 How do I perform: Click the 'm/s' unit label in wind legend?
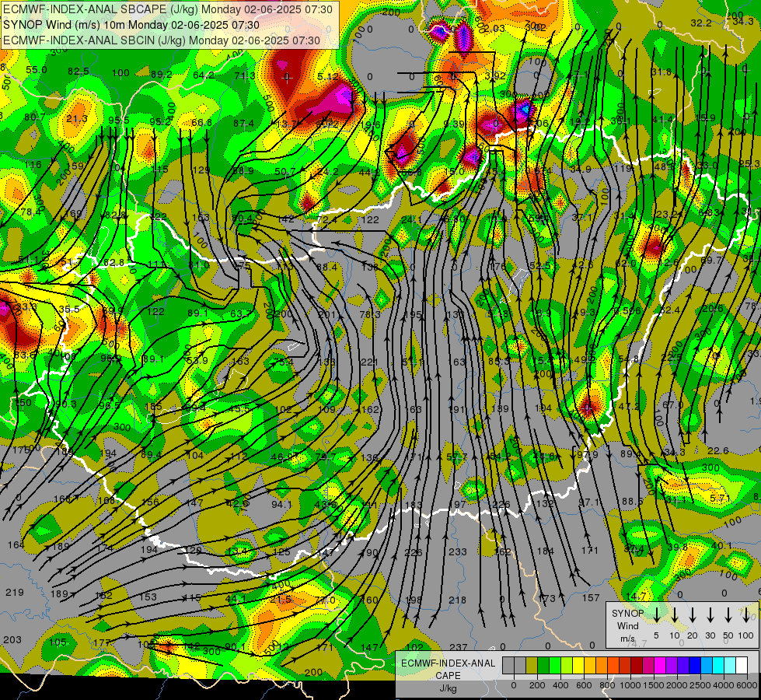(627, 639)
